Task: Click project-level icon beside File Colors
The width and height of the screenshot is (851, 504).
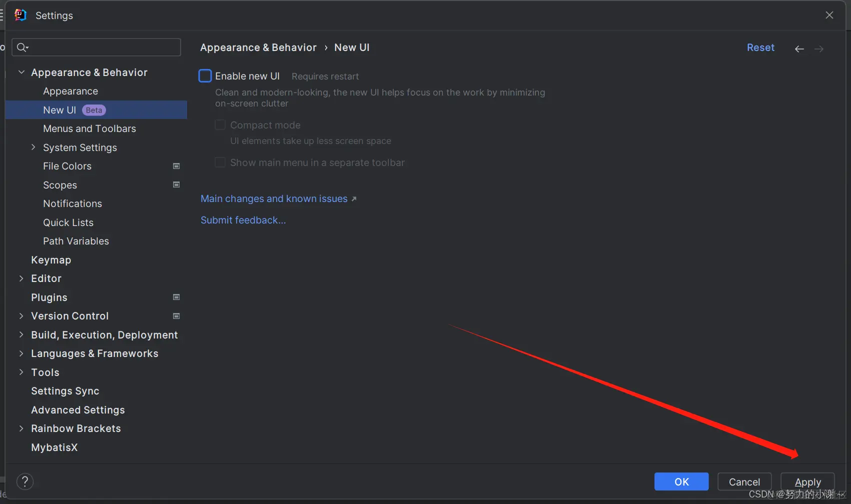Action: tap(176, 166)
